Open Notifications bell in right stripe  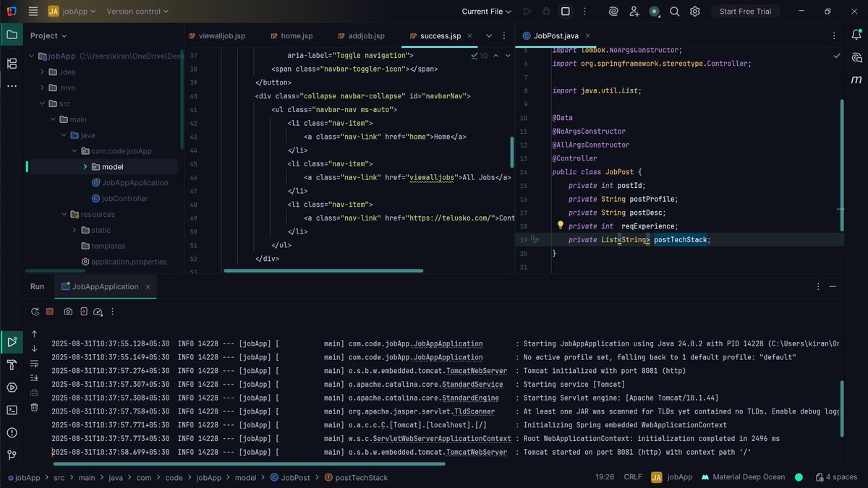856,35
